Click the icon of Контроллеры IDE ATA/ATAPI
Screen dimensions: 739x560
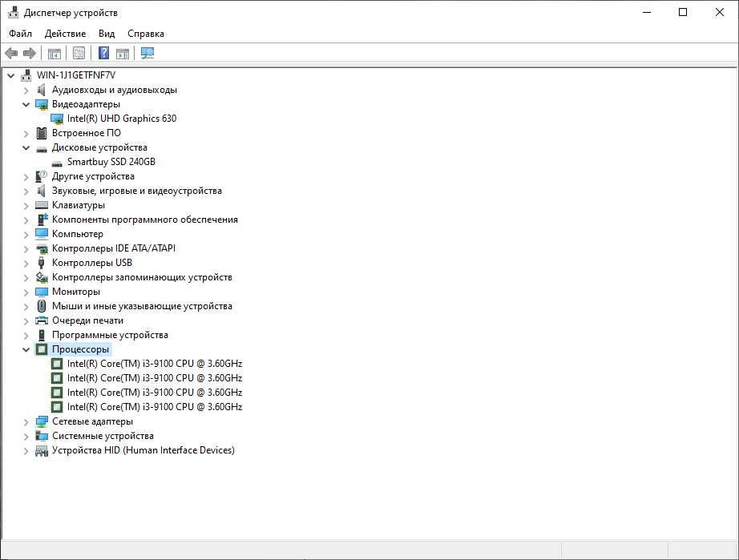coord(42,248)
